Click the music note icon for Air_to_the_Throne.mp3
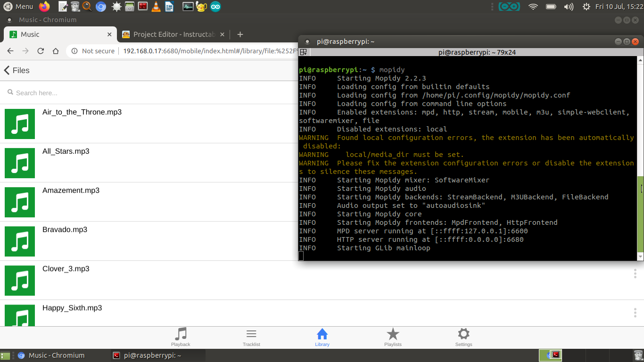Viewport: 644px width, 362px height. tap(20, 124)
